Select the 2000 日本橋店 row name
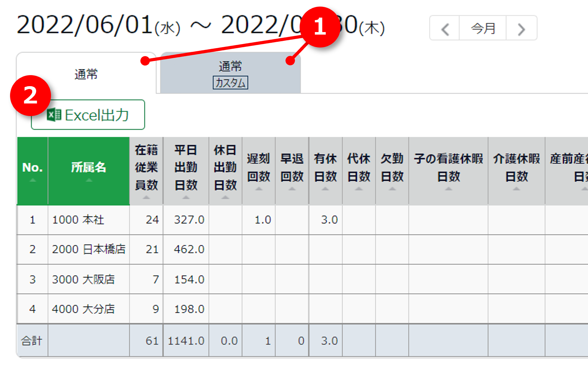Image resolution: width=588 pixels, height=367 pixels. coord(89,249)
